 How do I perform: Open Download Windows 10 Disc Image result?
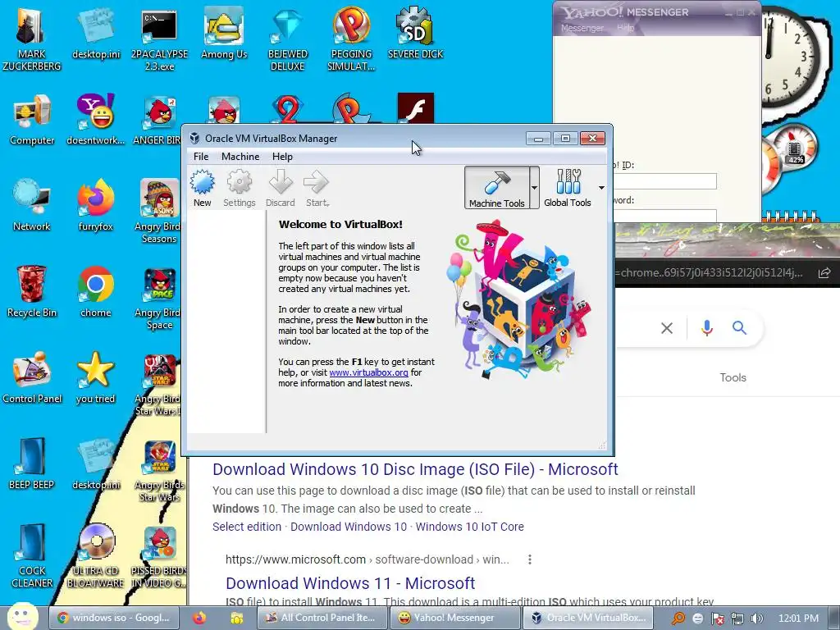tap(415, 469)
